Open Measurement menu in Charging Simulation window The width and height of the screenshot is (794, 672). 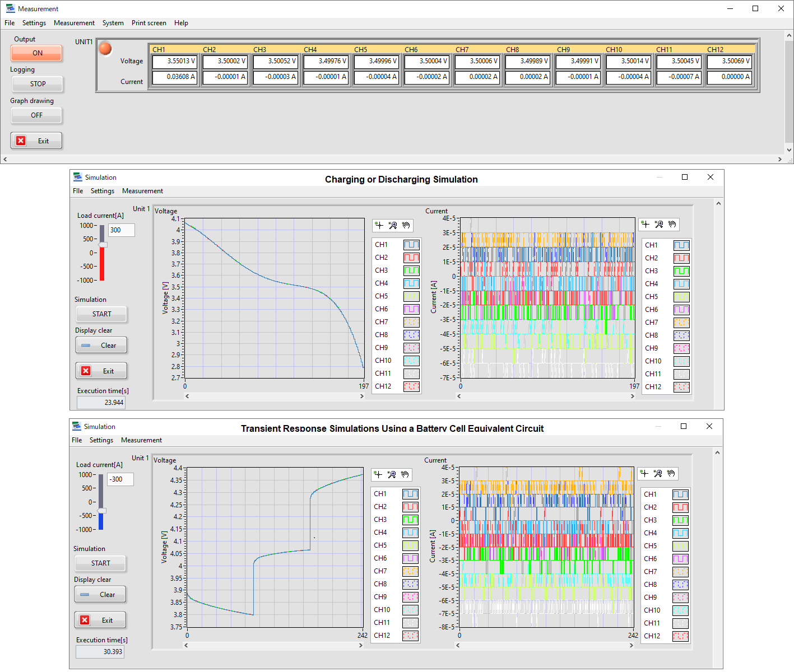click(x=142, y=191)
